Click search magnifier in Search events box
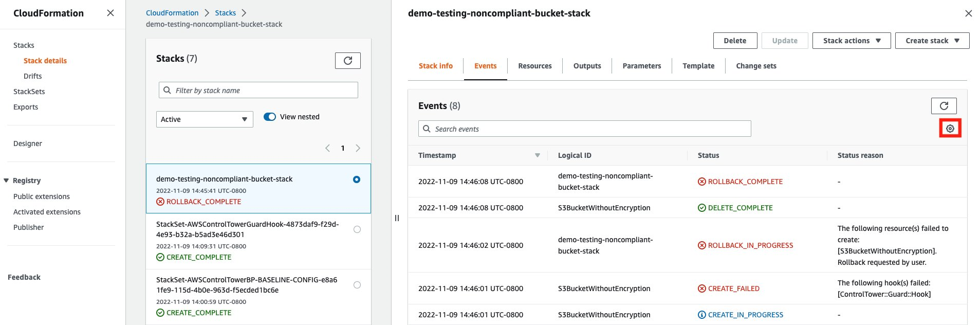This screenshot has width=980, height=325. click(427, 129)
